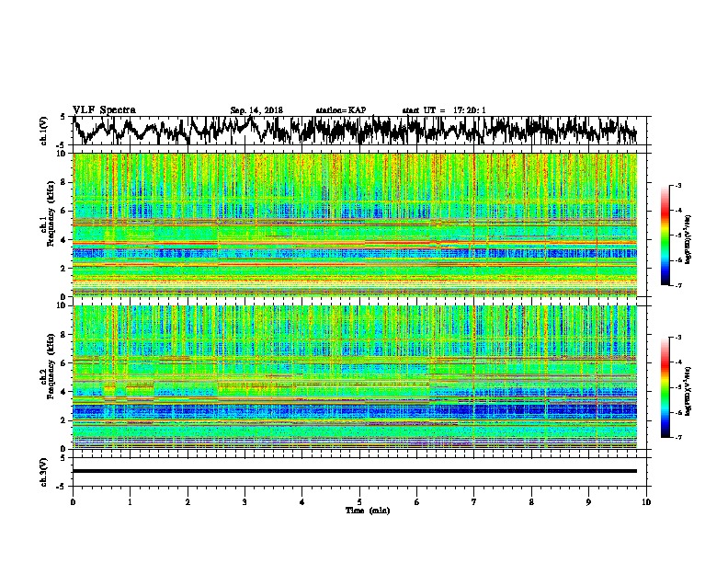Click inside the ch.1 spectrogram panel
Viewport: 728px width, 563px height.
tap(355, 224)
